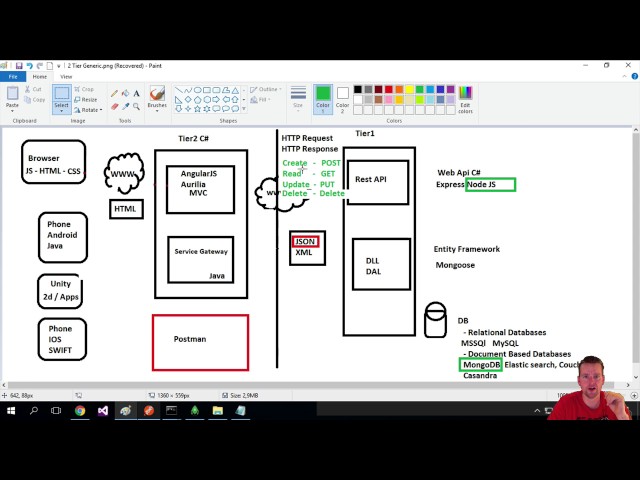Open Chrome from the Windows taskbar
The height and width of the screenshot is (480, 640).
tap(79, 410)
